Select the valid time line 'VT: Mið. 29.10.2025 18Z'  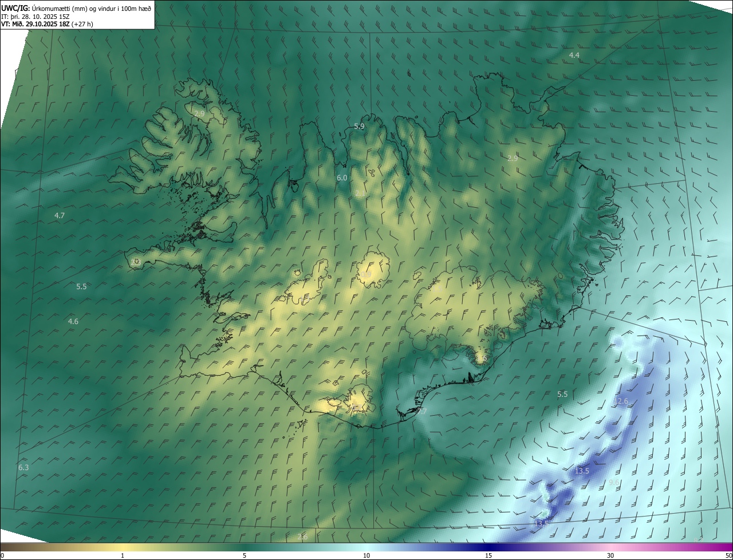point(37,24)
